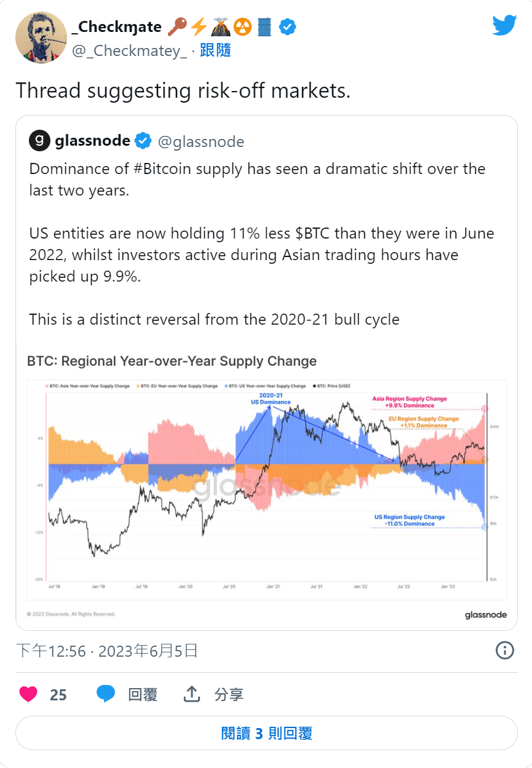Click the share upload arrow icon

(x=192, y=694)
